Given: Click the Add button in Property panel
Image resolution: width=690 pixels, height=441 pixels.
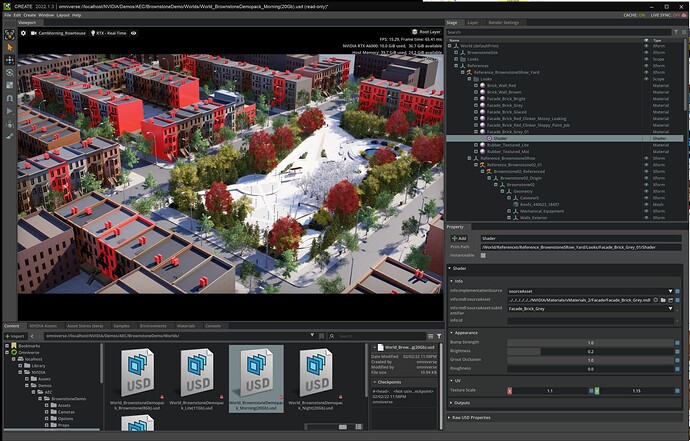Looking at the screenshot, I should point(459,238).
